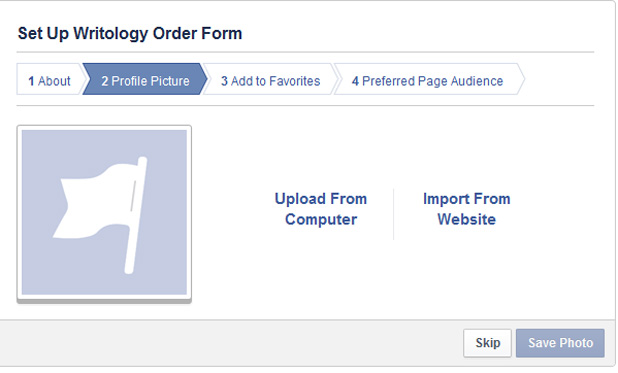Save the photo with Save Photo button

coord(560,343)
